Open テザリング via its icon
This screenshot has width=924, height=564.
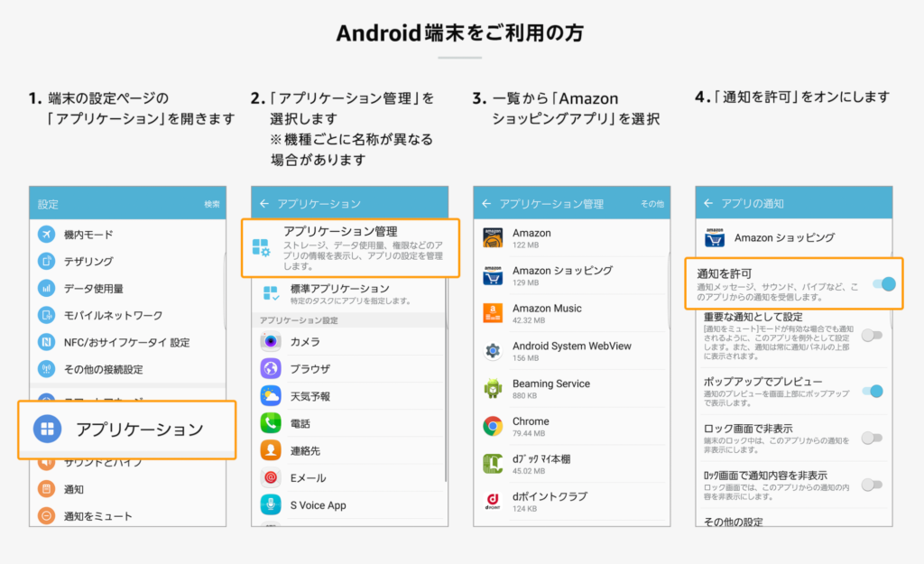coord(47,261)
